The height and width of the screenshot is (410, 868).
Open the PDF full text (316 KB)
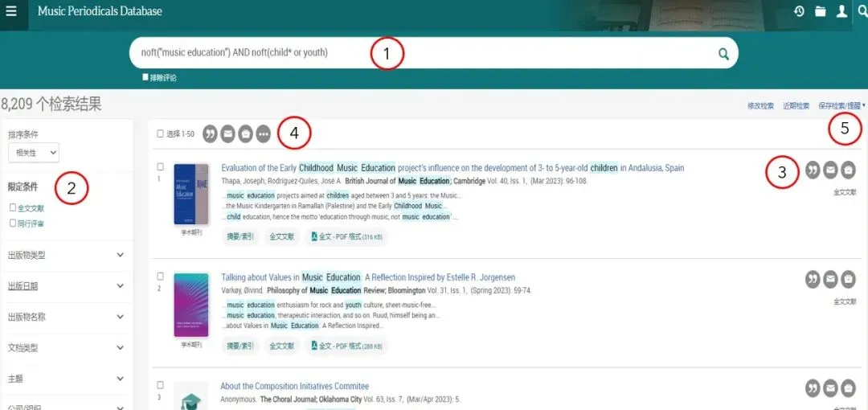pos(346,236)
